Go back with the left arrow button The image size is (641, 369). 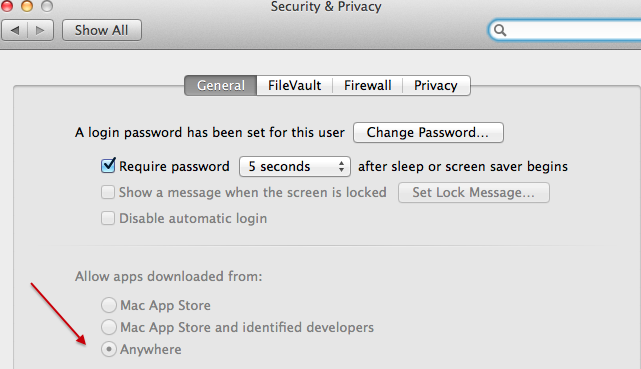point(15,30)
